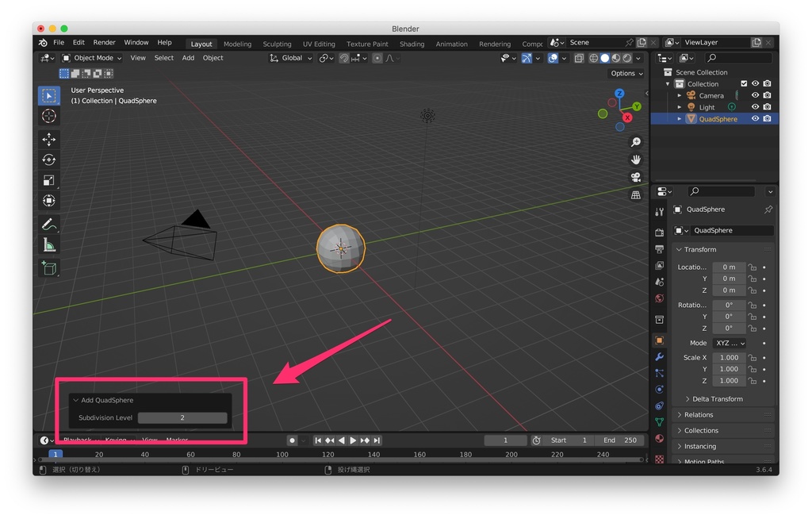Select the Rotate tool
This screenshot has height=519, width=812.
pos(49,160)
